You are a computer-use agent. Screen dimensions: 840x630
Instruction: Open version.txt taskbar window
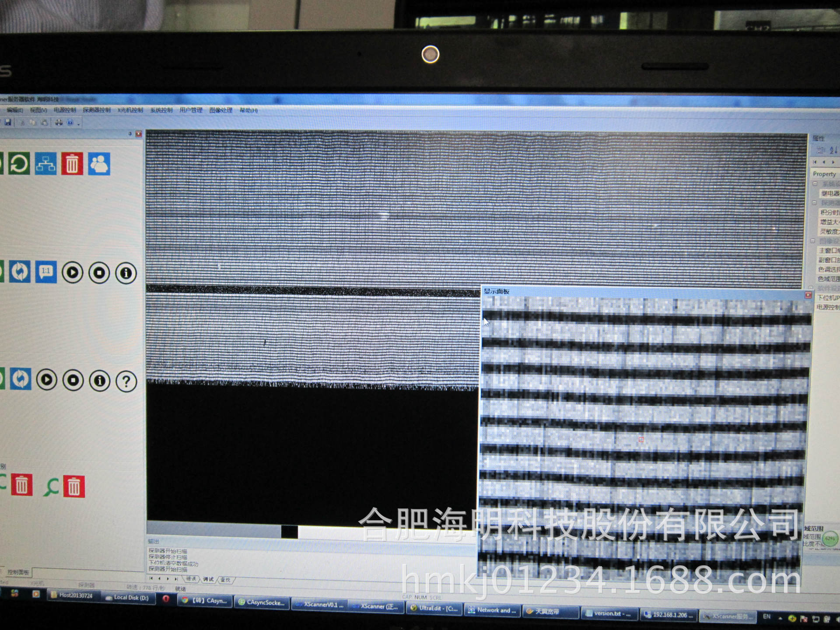point(609,614)
